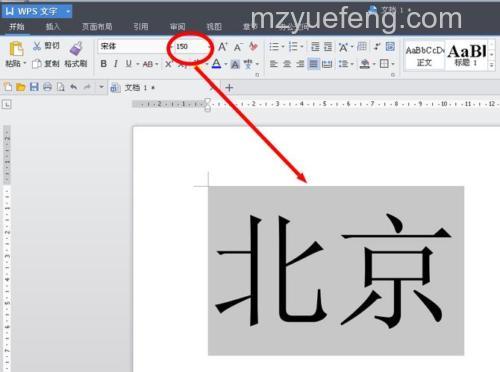Decrease the paragraph indent
This screenshot has width=500, height=372.
(x=315, y=46)
